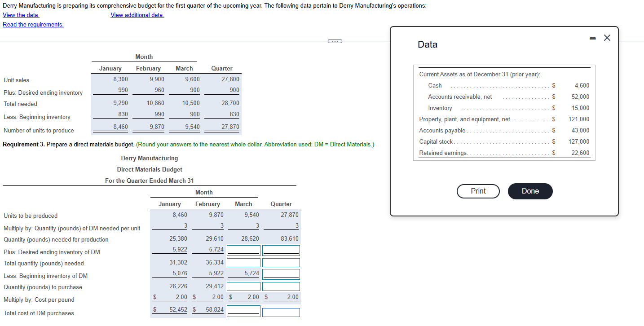The width and height of the screenshot is (644, 326).
Task: Click February pounds needed 29,610
Action: click(215, 238)
